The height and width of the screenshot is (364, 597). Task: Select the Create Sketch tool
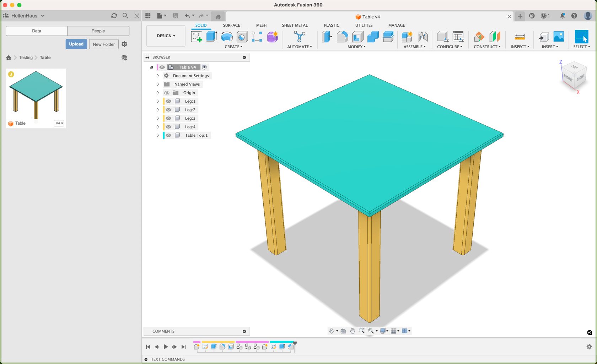click(196, 37)
